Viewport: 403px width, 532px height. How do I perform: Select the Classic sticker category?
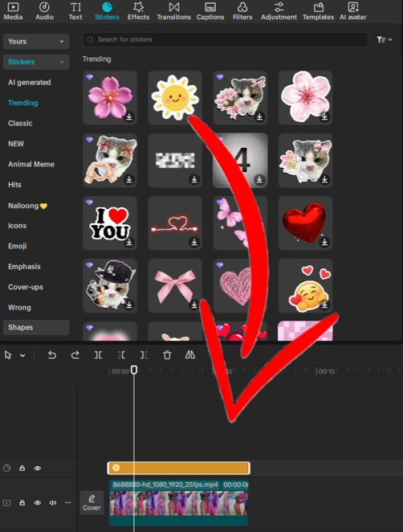tap(20, 123)
